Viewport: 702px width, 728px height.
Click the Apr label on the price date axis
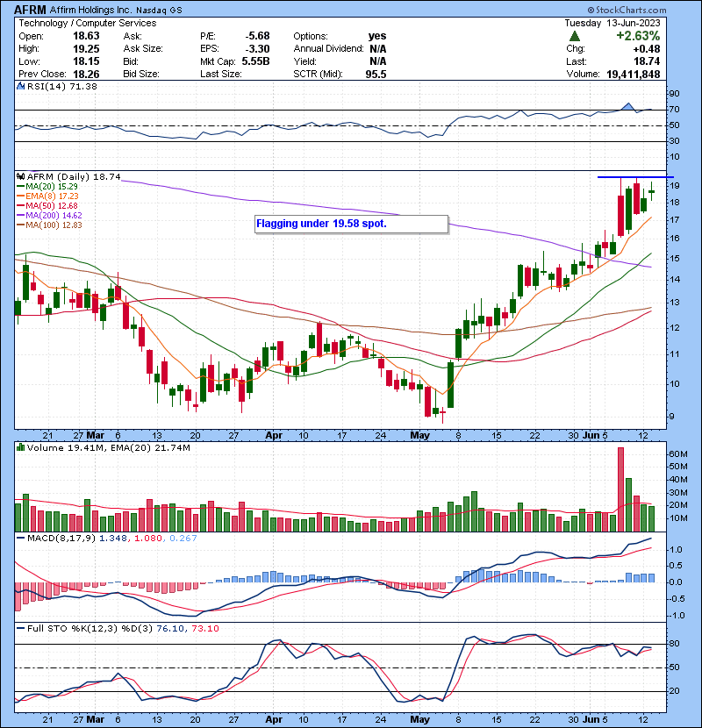point(275,435)
